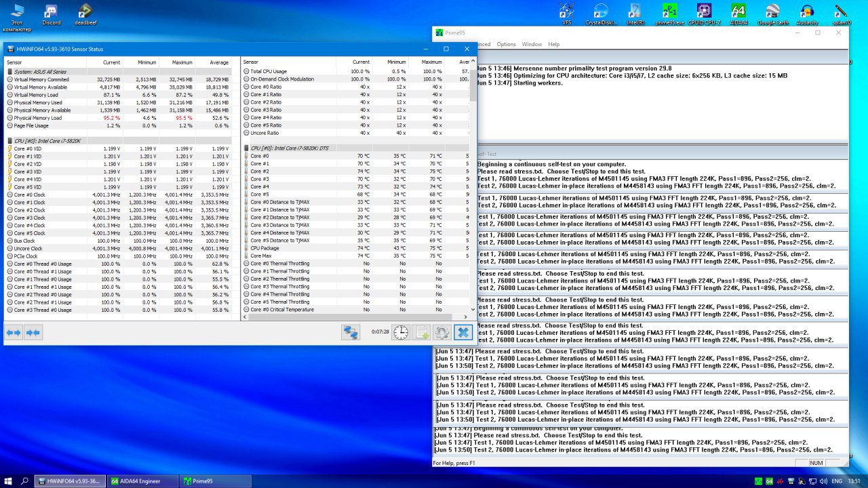Select the Total CPU Usage row
Image resolution: width=868 pixels, height=488 pixels.
point(355,71)
